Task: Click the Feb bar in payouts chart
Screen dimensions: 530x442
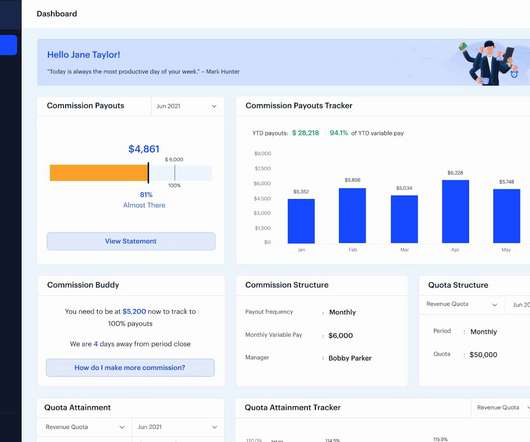Action: coord(352,216)
